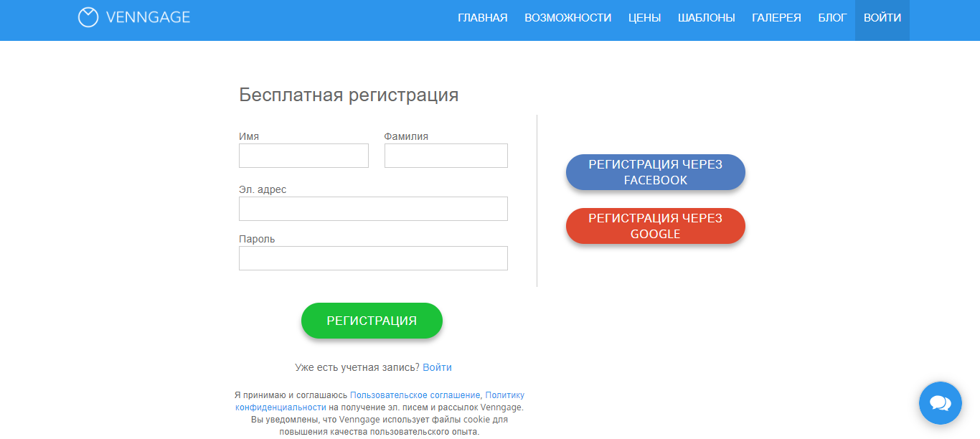Select Шаблоны in the top navigation
This screenshot has height=439, width=980.
706,18
